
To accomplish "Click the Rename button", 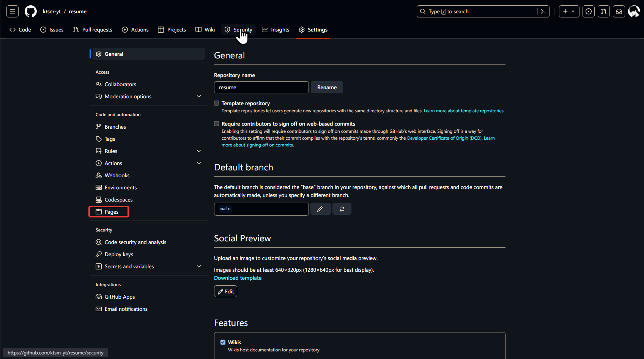I will [327, 87].
